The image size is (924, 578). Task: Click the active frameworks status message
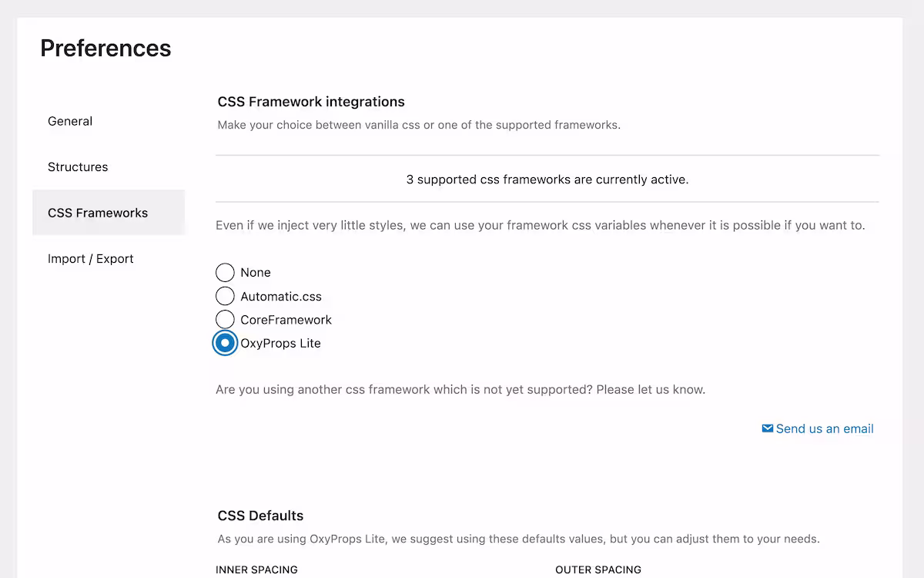[547, 179]
